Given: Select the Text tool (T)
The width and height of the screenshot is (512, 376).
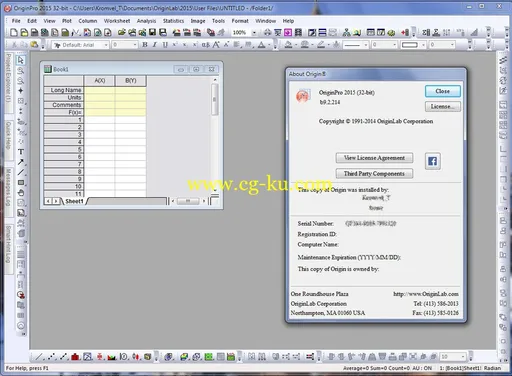Looking at the screenshot, I should 21,152.
